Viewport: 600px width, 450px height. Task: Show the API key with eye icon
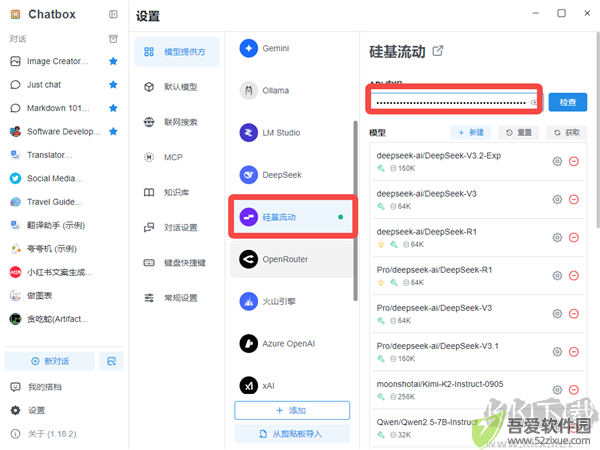(534, 102)
